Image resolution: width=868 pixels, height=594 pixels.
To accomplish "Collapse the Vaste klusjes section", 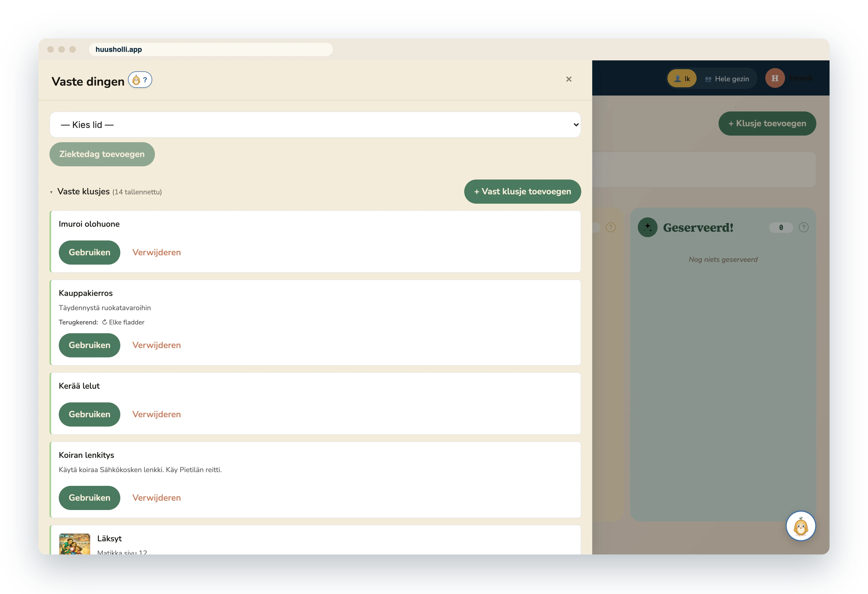I will click(x=51, y=192).
